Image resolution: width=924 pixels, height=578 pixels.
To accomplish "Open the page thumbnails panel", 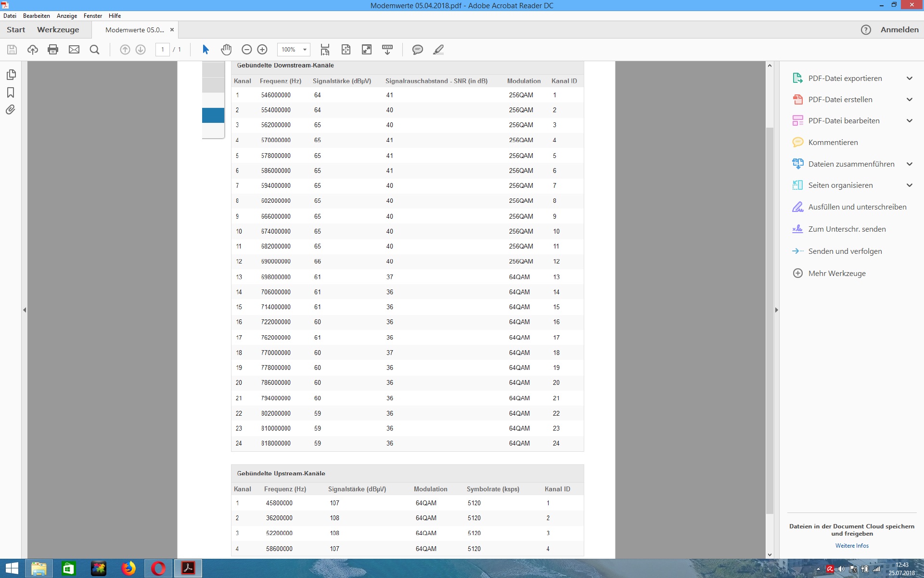I will tap(11, 75).
